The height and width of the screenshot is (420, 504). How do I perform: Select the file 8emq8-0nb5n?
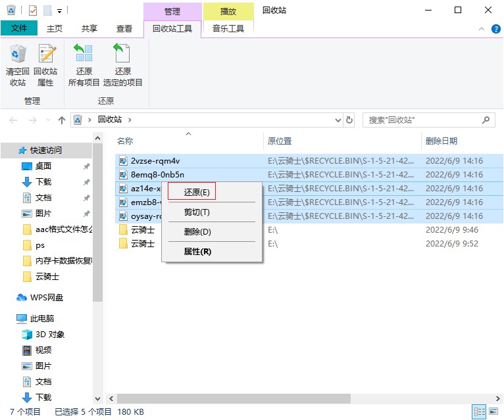[157, 175]
